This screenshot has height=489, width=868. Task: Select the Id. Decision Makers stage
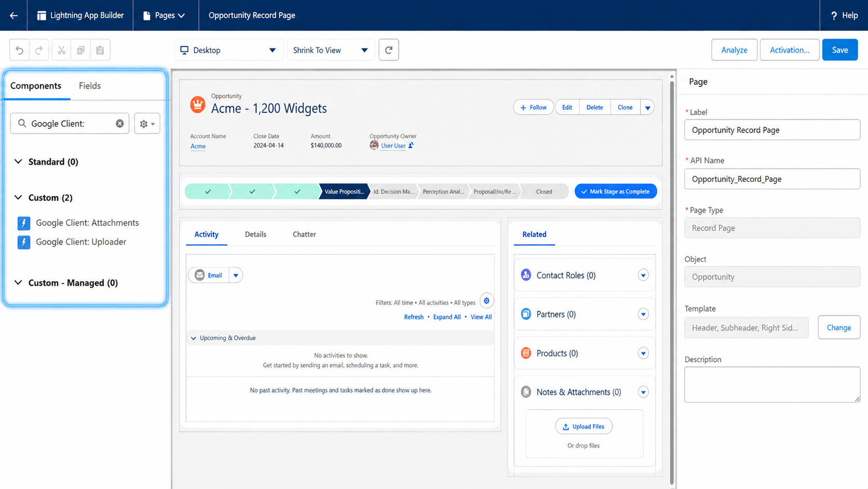(x=394, y=192)
